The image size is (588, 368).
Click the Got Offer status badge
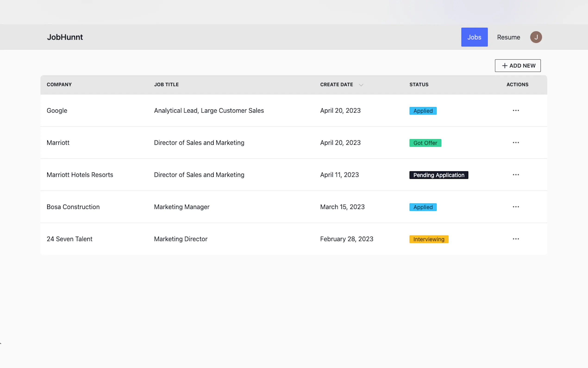[x=425, y=143]
